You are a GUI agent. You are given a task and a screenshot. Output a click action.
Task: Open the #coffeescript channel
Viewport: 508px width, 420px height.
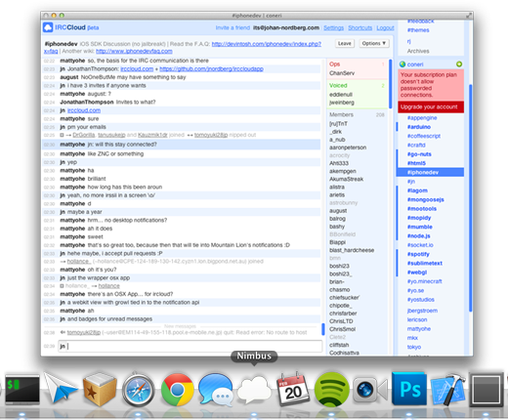[424, 136]
